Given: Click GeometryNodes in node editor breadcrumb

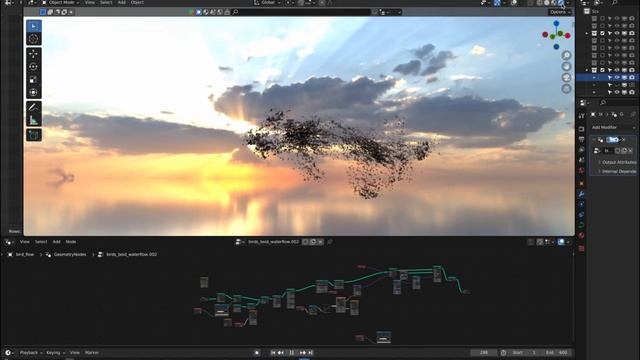Looking at the screenshot, I should point(70,255).
